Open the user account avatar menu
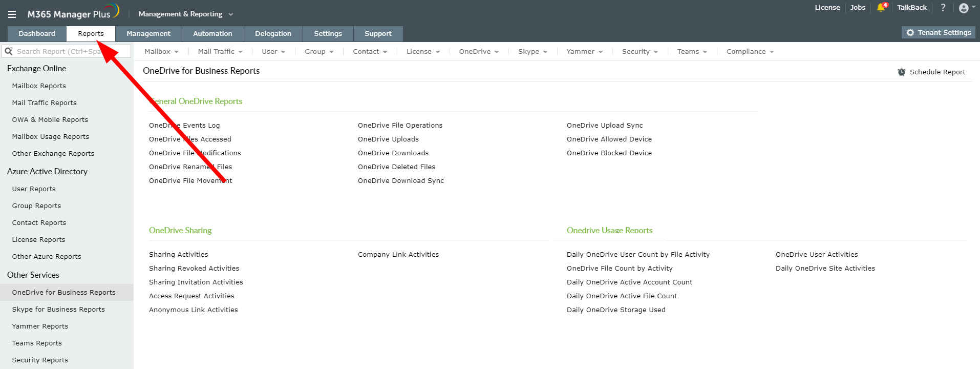The image size is (980, 369). [966, 8]
